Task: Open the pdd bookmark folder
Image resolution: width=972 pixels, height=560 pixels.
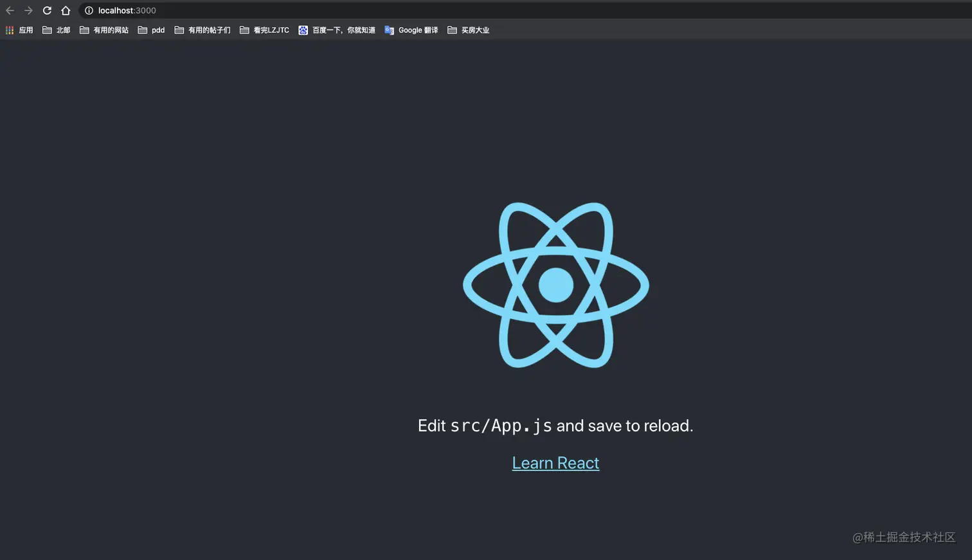Action: coord(152,30)
